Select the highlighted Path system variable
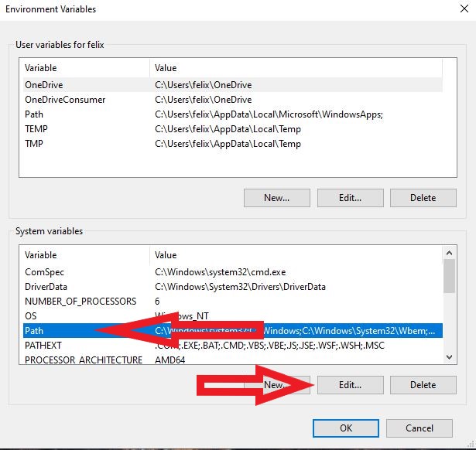476x450 pixels. (x=35, y=331)
